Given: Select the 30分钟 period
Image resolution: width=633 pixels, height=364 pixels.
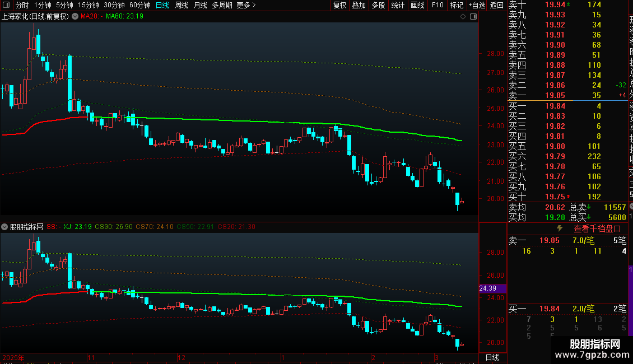Looking at the screenshot, I should tap(114, 5).
